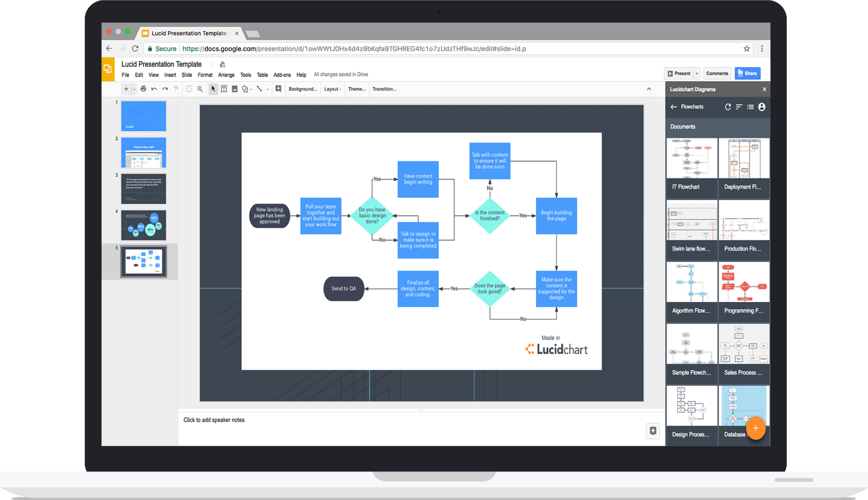Select slide 1 thumbnail in filmstrip
Screen dimensions: 868x500
(x=143, y=116)
